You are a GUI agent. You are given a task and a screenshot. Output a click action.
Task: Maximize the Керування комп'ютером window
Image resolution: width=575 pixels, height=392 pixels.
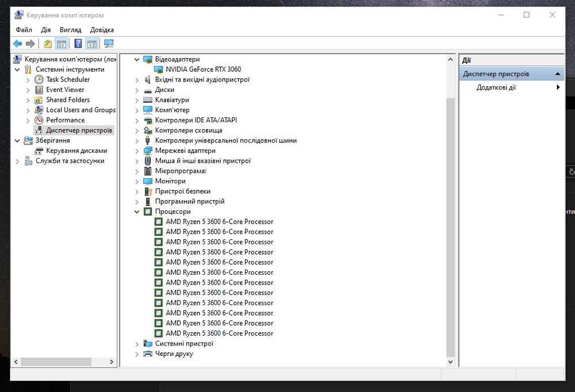(x=526, y=15)
